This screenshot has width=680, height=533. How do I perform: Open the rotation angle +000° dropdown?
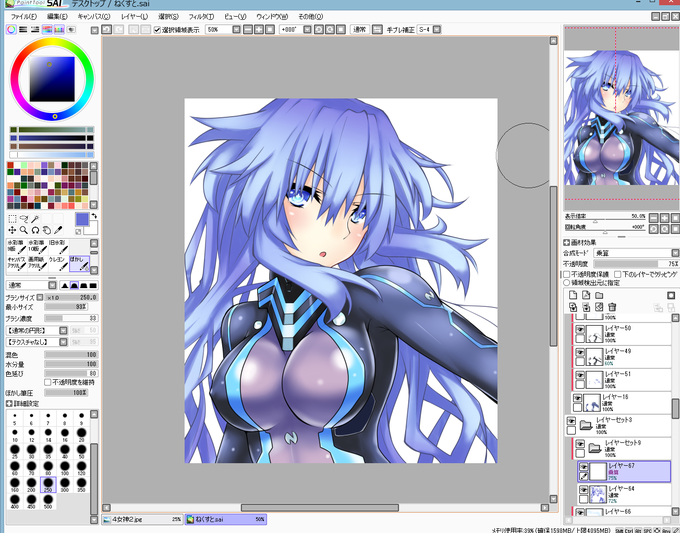307,29
